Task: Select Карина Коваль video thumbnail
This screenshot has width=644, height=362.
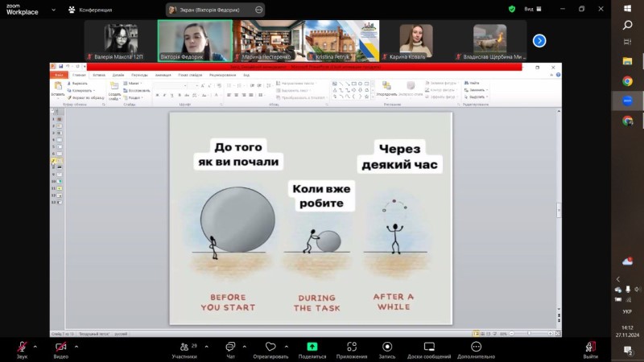Action: click(x=416, y=41)
